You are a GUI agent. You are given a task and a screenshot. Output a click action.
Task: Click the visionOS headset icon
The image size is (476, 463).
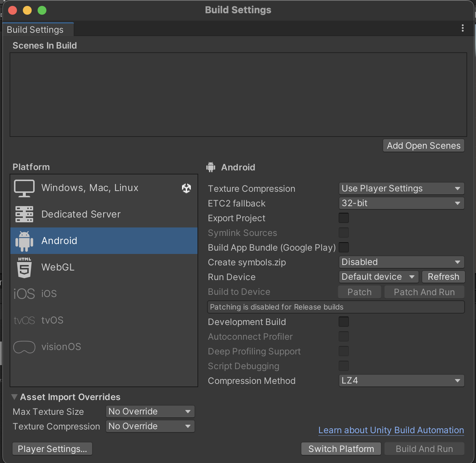pos(24,347)
